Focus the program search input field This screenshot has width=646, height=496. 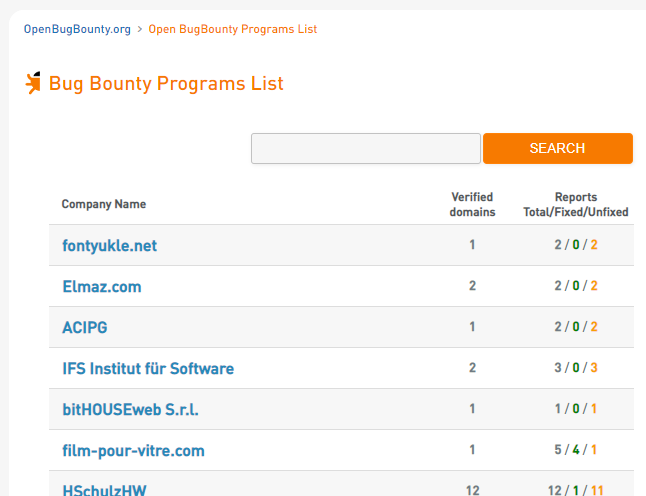pyautogui.click(x=366, y=148)
